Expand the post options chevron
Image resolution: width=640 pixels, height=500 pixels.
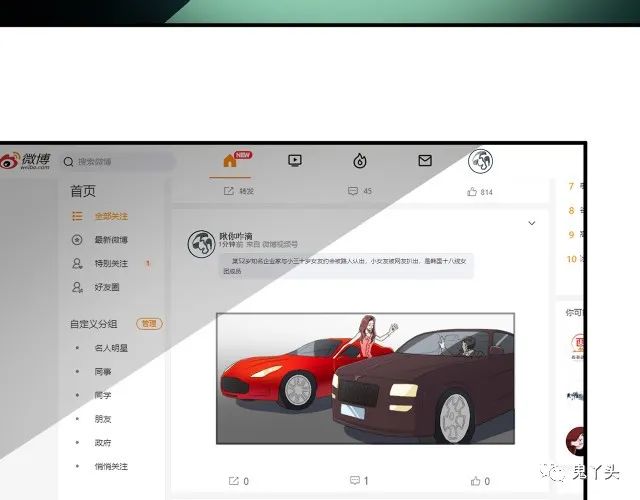pos(531,223)
